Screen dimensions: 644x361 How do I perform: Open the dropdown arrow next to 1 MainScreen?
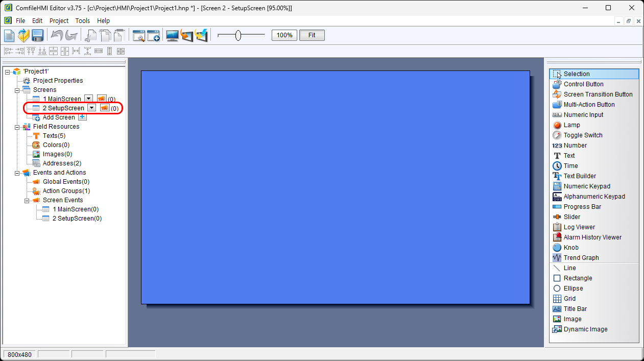point(88,99)
